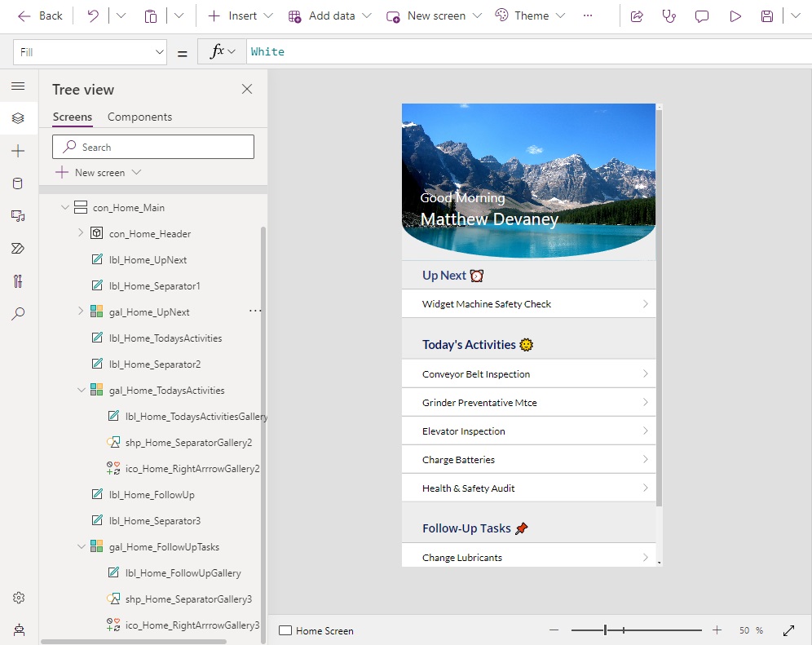This screenshot has width=812, height=645.
Task: Click the fit-to-window expand icon
Action: (x=788, y=630)
